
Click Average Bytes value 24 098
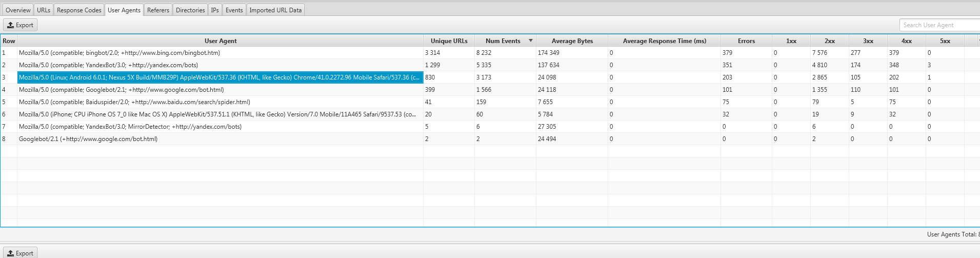[x=547, y=77]
